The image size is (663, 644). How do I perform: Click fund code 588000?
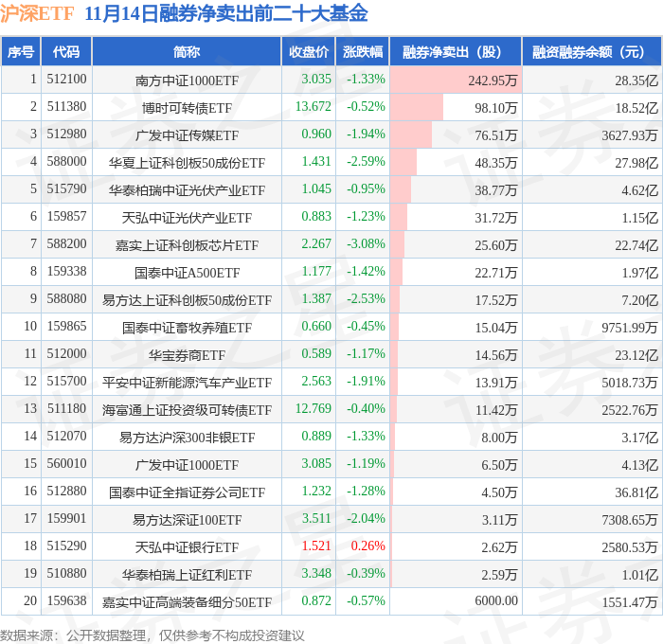click(66, 162)
